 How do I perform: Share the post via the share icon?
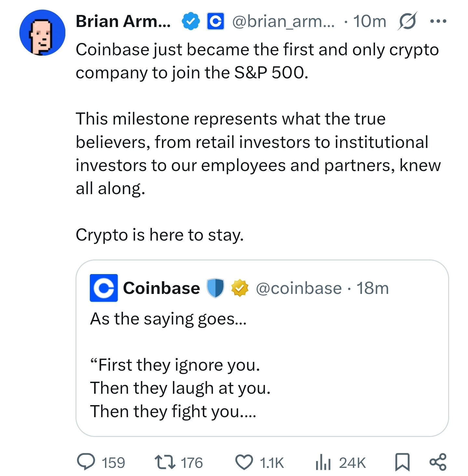(437, 461)
